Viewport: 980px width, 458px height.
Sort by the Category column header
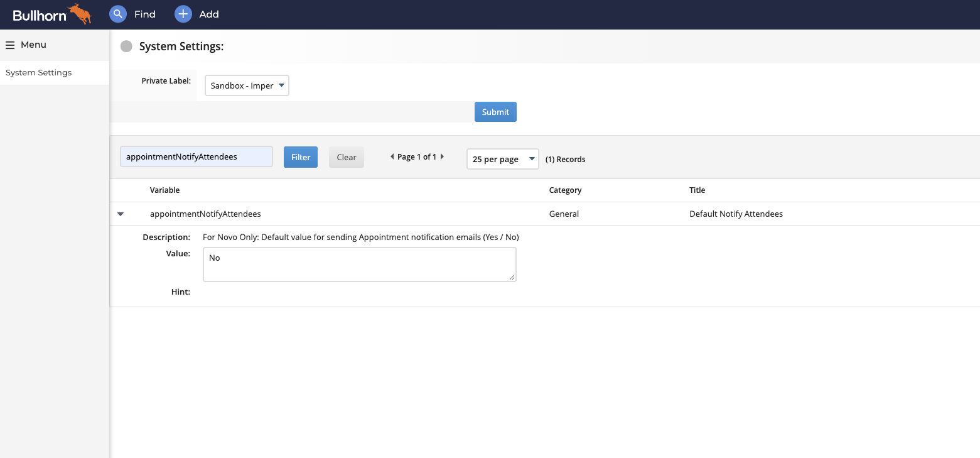point(565,190)
